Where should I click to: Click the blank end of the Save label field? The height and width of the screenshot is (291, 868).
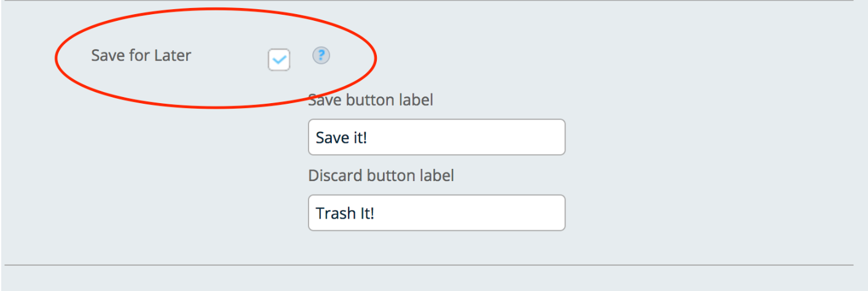[523, 137]
